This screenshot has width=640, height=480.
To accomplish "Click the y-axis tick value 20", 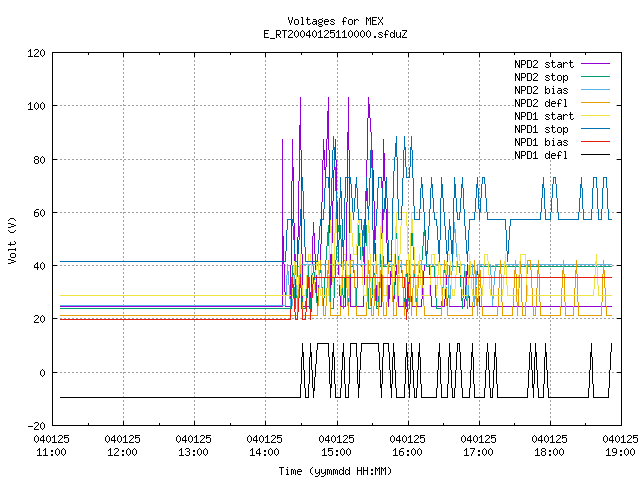I will [39, 320].
